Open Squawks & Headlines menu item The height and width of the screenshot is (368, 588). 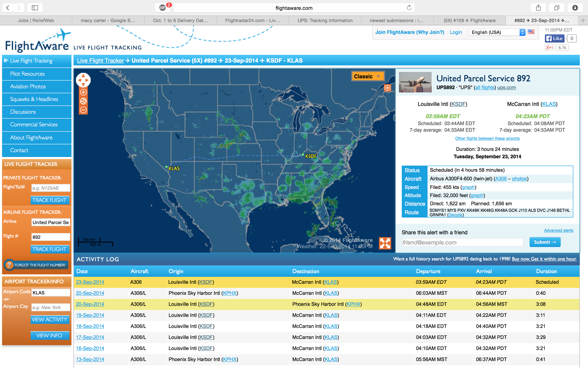(37, 99)
